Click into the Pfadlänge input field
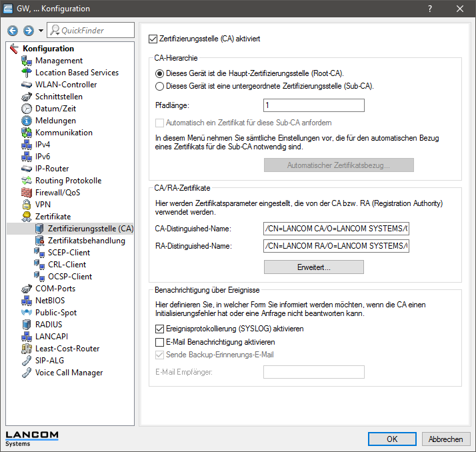This screenshot has width=476, height=452. pos(314,105)
